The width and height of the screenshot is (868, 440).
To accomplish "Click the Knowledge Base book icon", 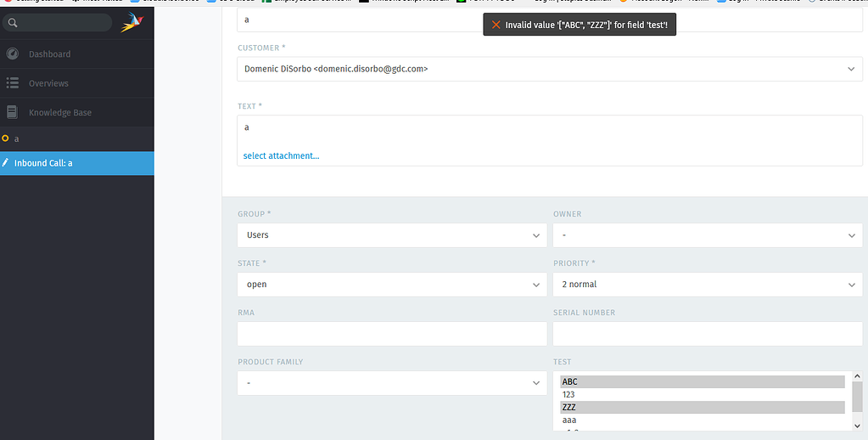I will tap(13, 112).
